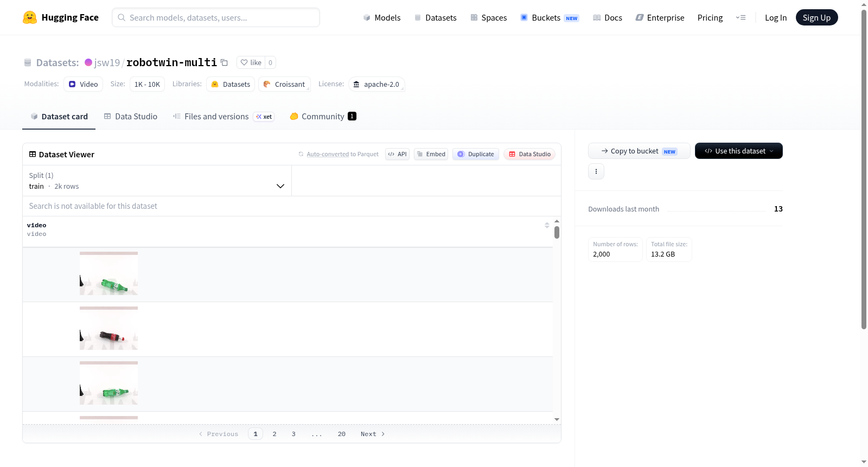Open the Community tab

[x=323, y=116]
